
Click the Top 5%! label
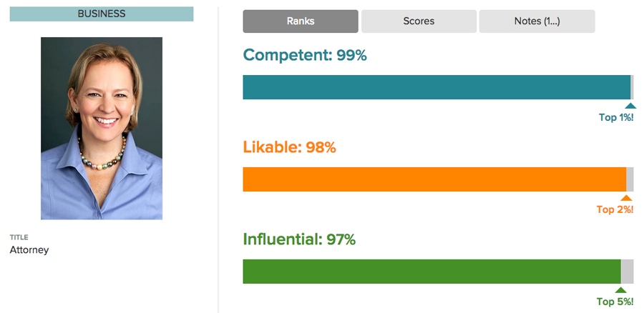pos(615,302)
